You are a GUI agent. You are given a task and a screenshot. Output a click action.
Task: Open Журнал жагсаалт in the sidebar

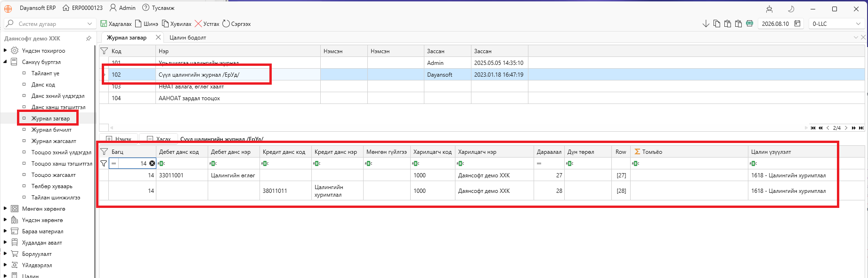[54, 141]
